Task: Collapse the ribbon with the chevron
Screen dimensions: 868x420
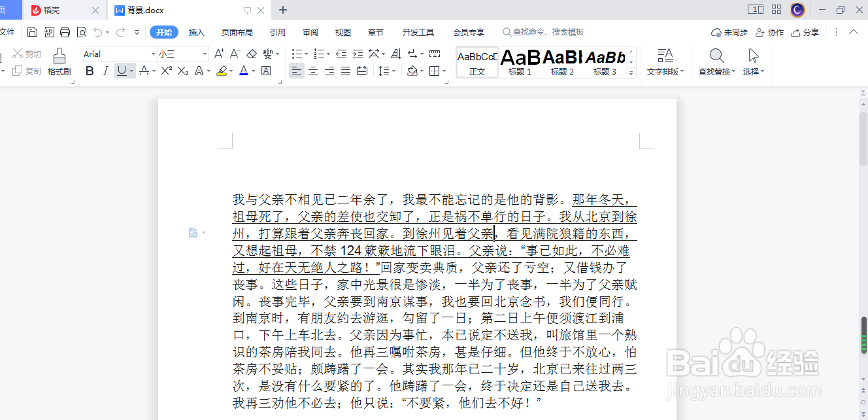Action: click(x=854, y=32)
